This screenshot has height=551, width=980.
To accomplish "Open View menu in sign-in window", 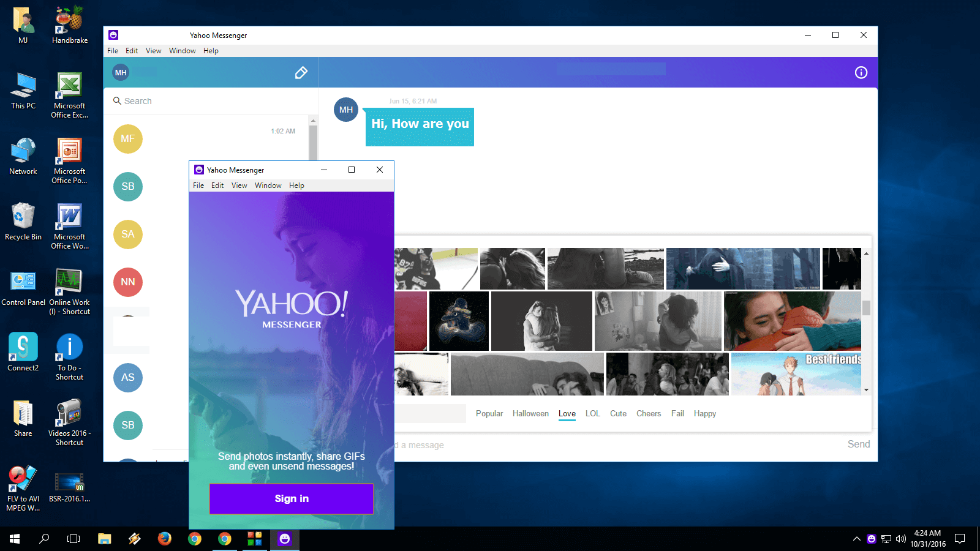I will point(239,186).
